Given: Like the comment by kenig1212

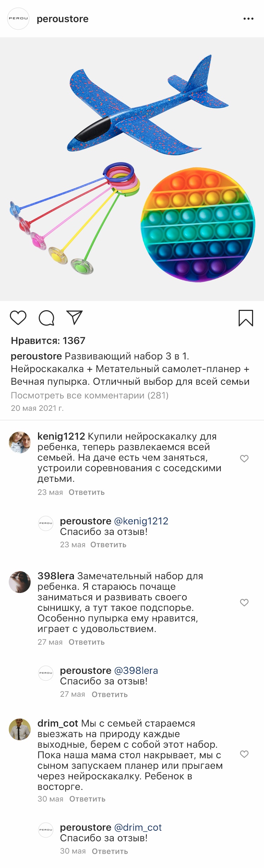Looking at the screenshot, I should pos(244,459).
